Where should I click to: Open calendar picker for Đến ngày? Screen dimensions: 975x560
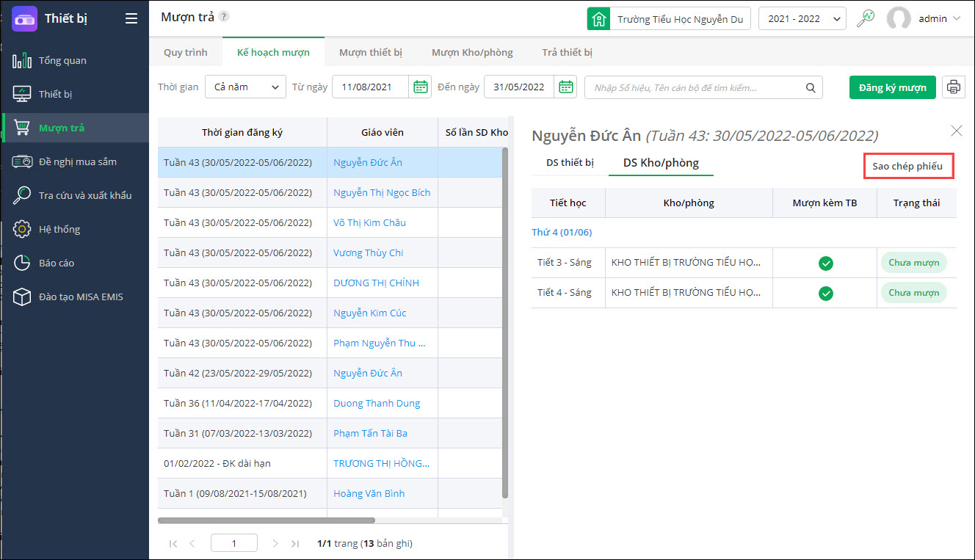pos(566,87)
